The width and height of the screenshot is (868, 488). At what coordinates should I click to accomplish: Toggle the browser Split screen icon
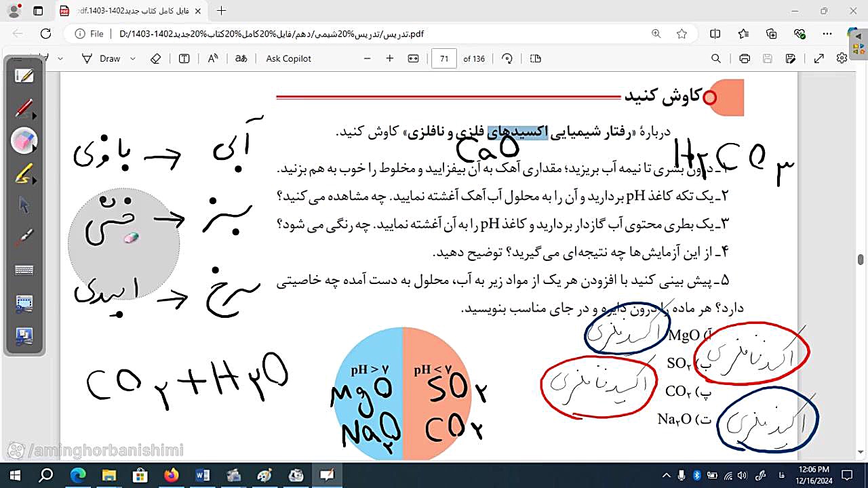pyautogui.click(x=715, y=34)
